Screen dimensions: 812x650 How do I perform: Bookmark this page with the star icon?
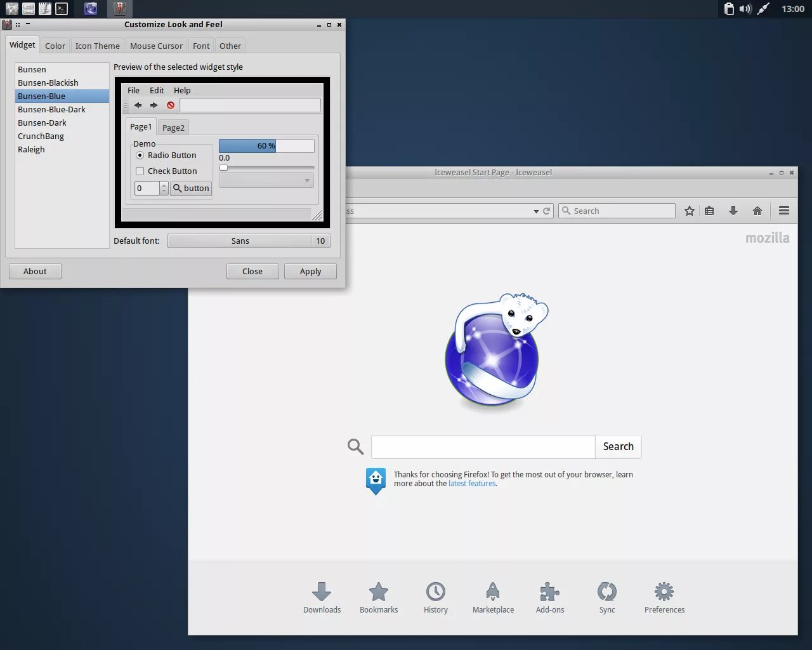coord(690,211)
